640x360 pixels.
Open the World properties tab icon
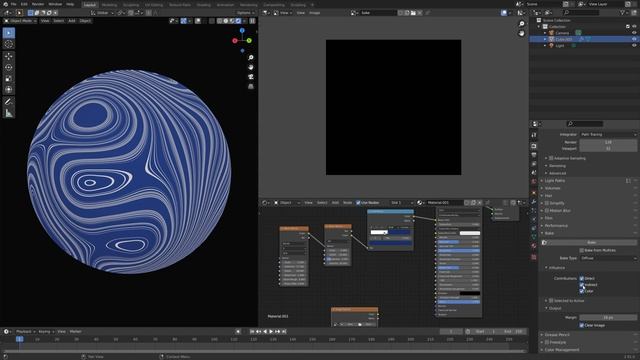(x=534, y=182)
